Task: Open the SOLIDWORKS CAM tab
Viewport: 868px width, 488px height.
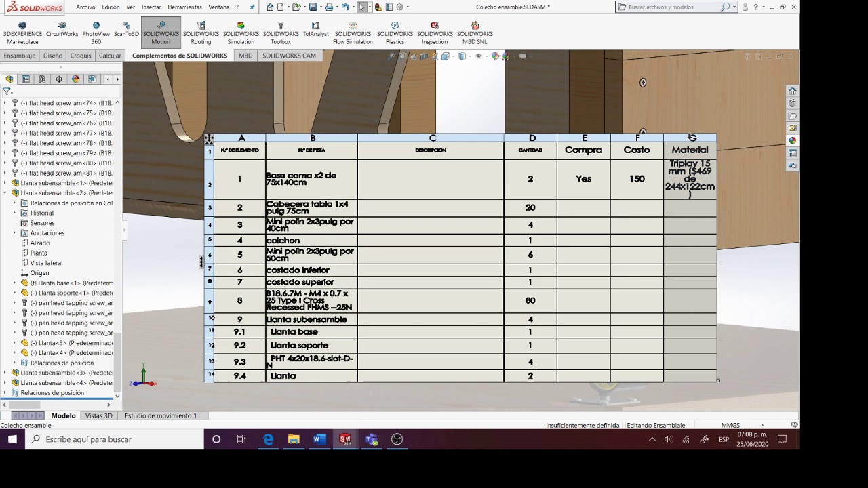Action: (x=289, y=56)
